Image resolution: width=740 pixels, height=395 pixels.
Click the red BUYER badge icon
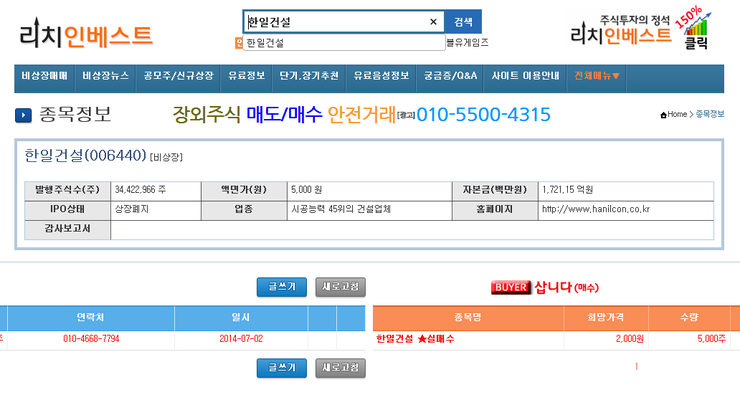(511, 287)
